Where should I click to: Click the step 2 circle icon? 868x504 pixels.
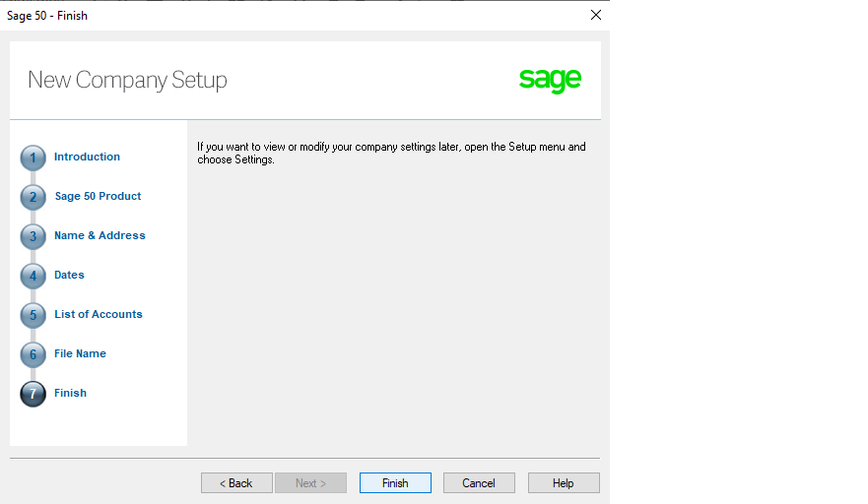(x=33, y=198)
